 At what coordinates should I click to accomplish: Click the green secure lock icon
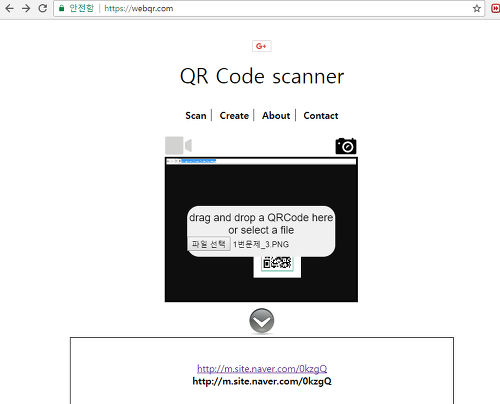61,8
